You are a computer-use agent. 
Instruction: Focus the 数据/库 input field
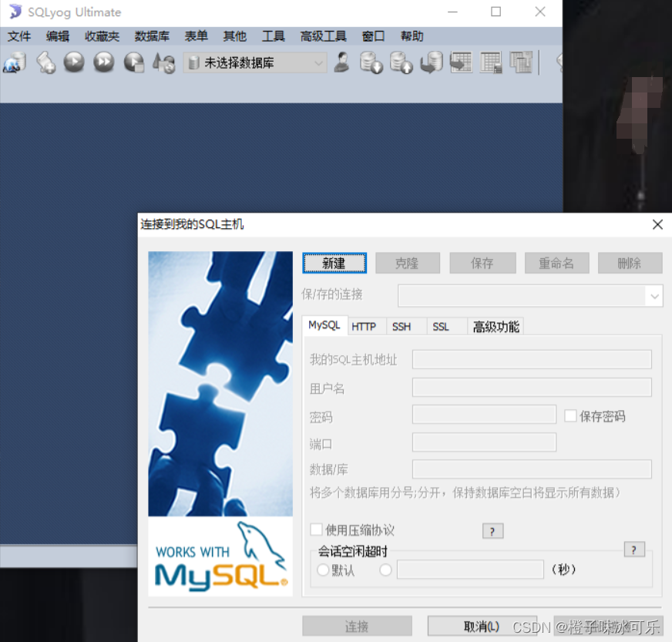(532, 469)
